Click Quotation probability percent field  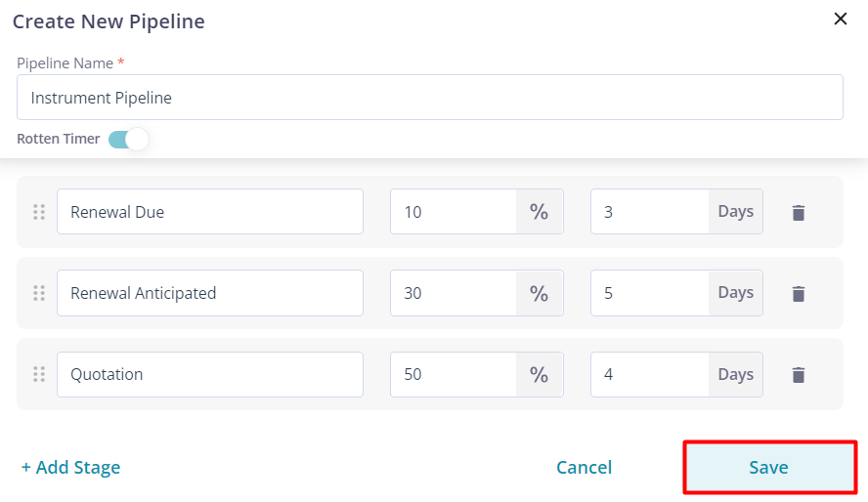[454, 374]
